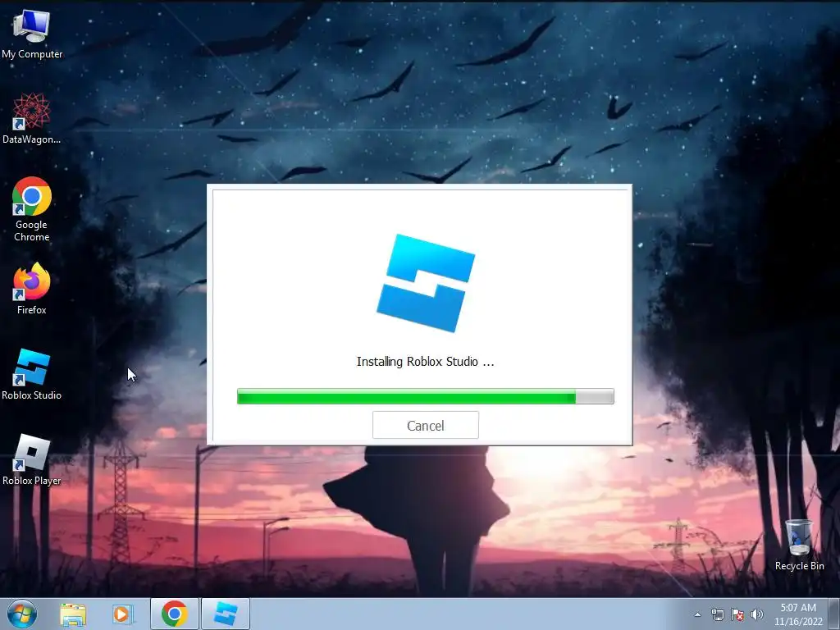This screenshot has height=630, width=840.
Task: Show hidden system tray icons
Action: 697,614
